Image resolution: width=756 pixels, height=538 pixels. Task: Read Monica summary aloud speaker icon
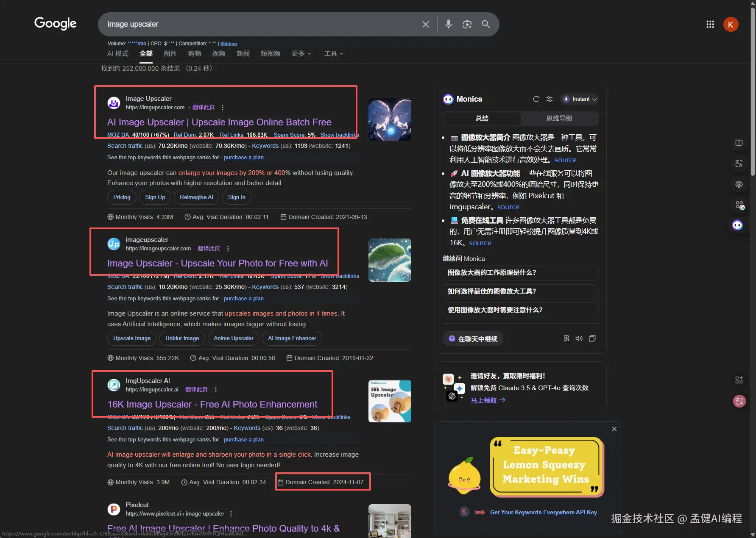[579, 338]
